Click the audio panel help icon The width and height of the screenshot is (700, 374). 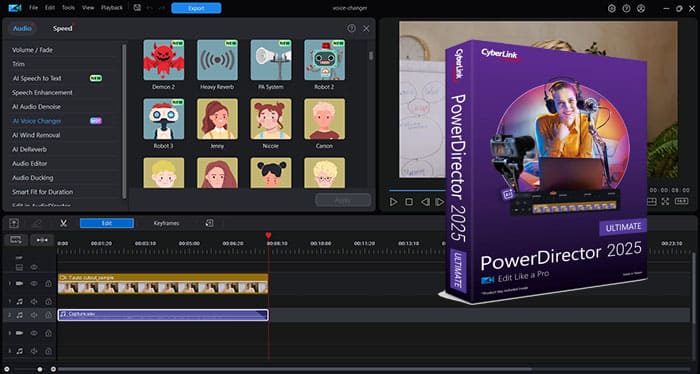[352, 28]
